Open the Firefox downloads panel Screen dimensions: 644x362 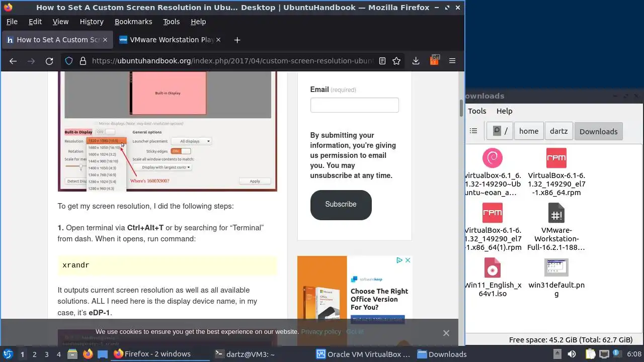[416, 61]
